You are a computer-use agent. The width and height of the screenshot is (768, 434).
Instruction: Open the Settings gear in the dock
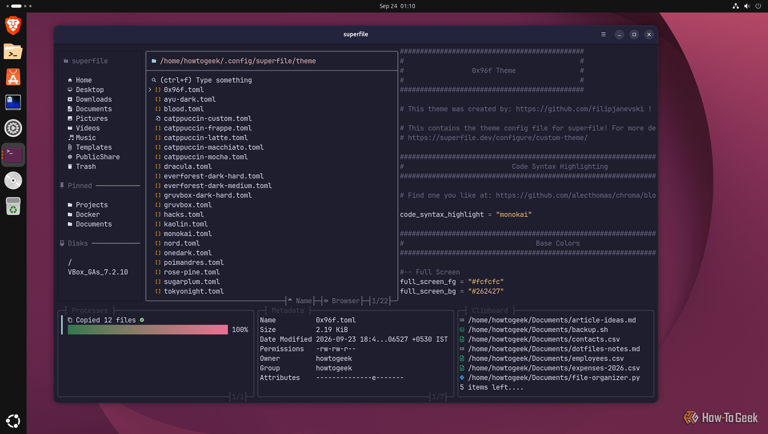click(13, 128)
